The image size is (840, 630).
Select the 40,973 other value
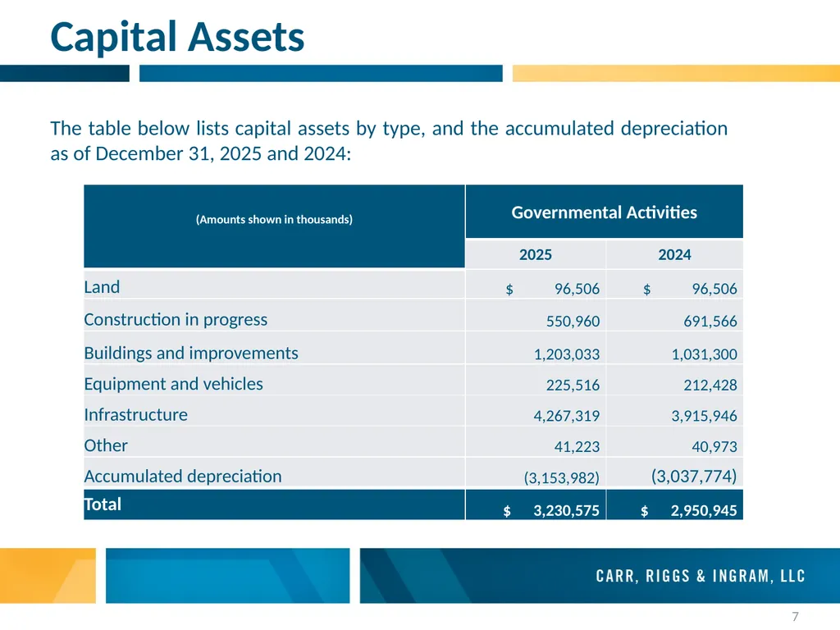click(x=714, y=447)
